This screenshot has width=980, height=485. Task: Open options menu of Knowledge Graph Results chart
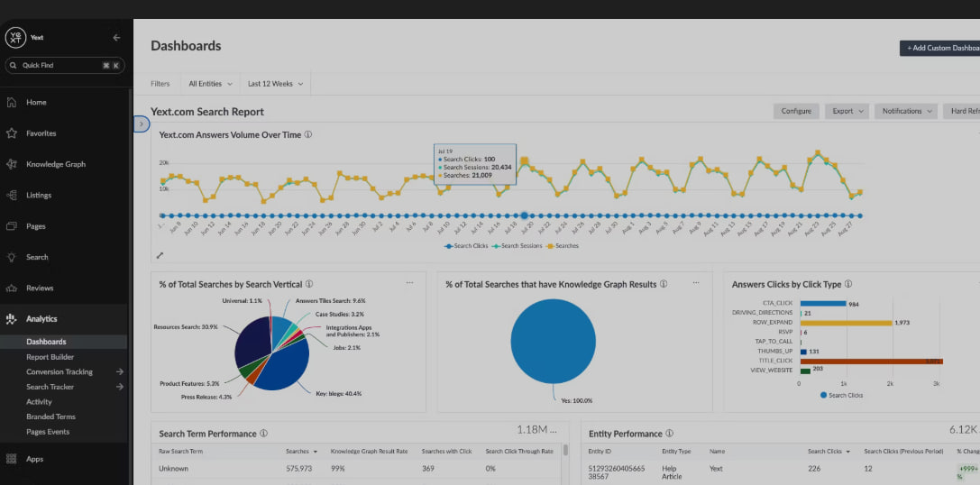(696, 282)
